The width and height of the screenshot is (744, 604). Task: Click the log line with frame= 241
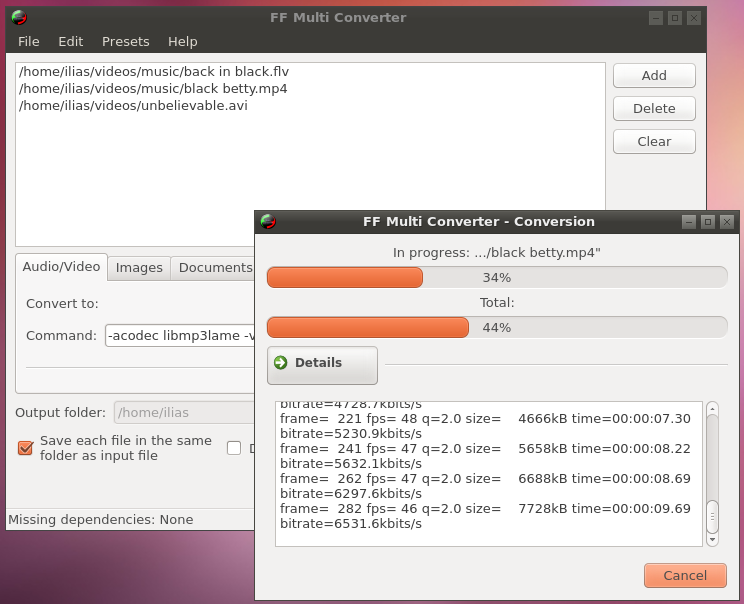(485, 449)
